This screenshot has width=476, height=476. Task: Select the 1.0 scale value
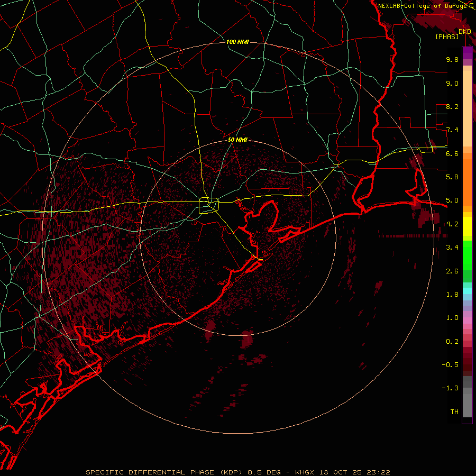[x=452, y=318]
